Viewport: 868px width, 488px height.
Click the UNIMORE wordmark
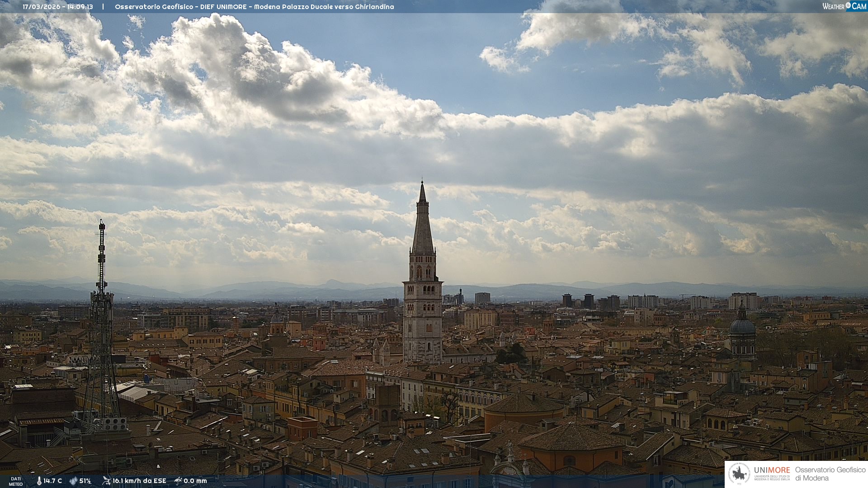(x=772, y=470)
